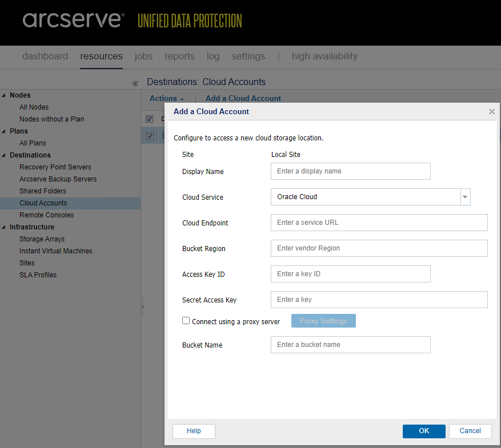
Task: Open the Actions dropdown menu
Action: coord(166,98)
